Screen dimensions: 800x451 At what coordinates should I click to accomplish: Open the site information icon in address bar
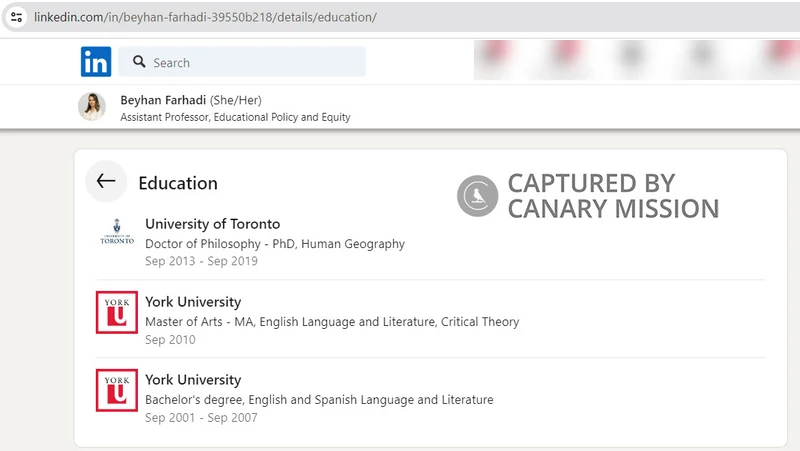16,17
